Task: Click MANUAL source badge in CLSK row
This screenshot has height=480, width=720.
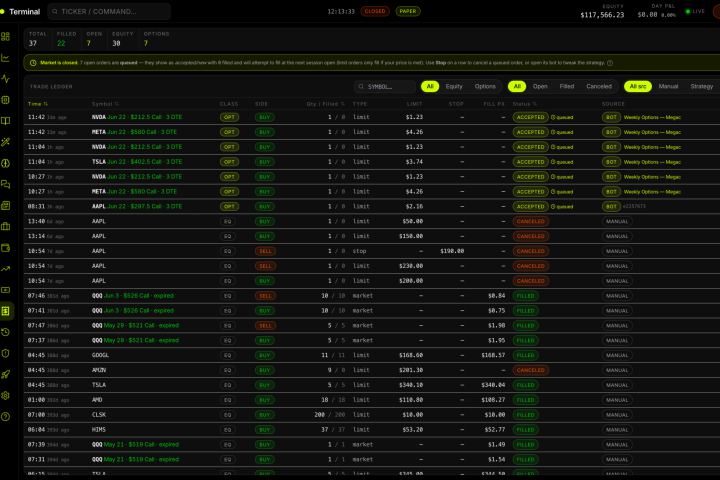Action: coord(617,415)
